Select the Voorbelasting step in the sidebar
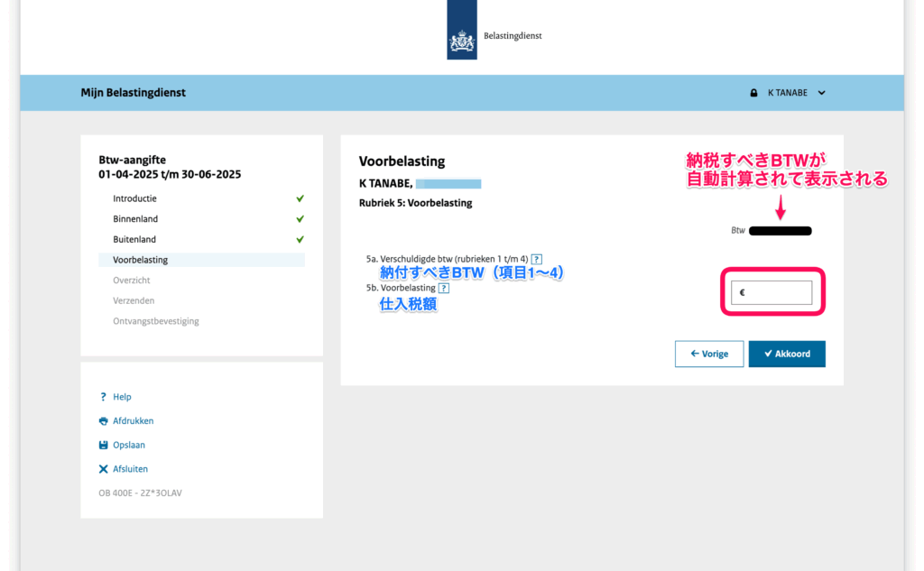This screenshot has height=571, width=924. (x=140, y=260)
